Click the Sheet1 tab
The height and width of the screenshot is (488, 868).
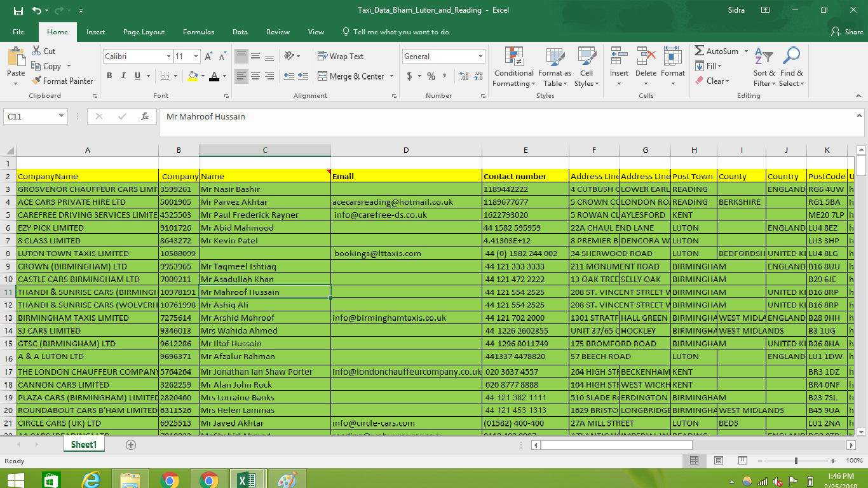[83, 444]
